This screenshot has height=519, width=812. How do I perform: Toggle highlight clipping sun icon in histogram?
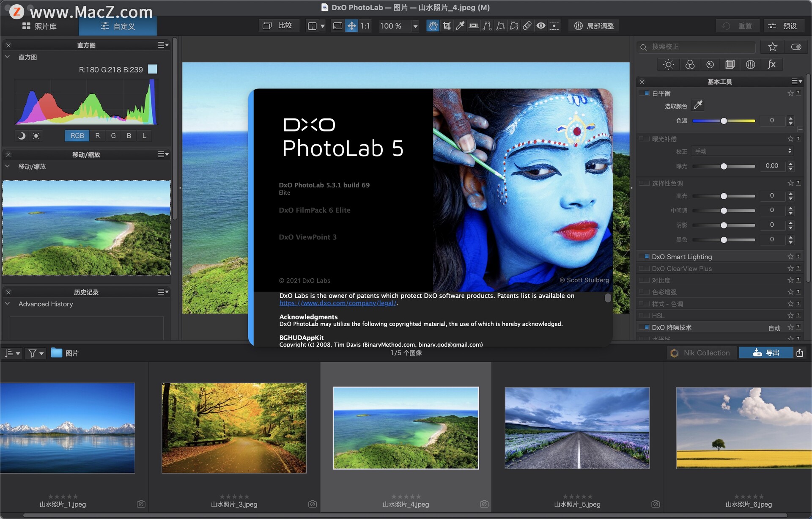[x=36, y=136]
